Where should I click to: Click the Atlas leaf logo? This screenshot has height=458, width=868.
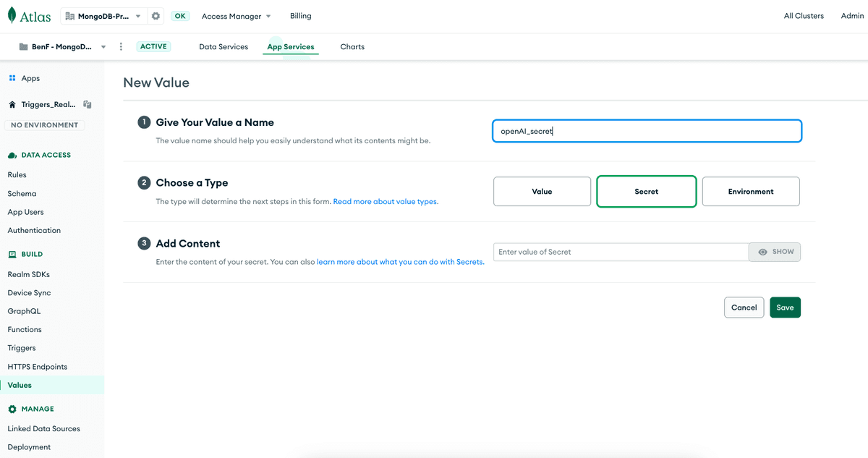click(x=14, y=16)
